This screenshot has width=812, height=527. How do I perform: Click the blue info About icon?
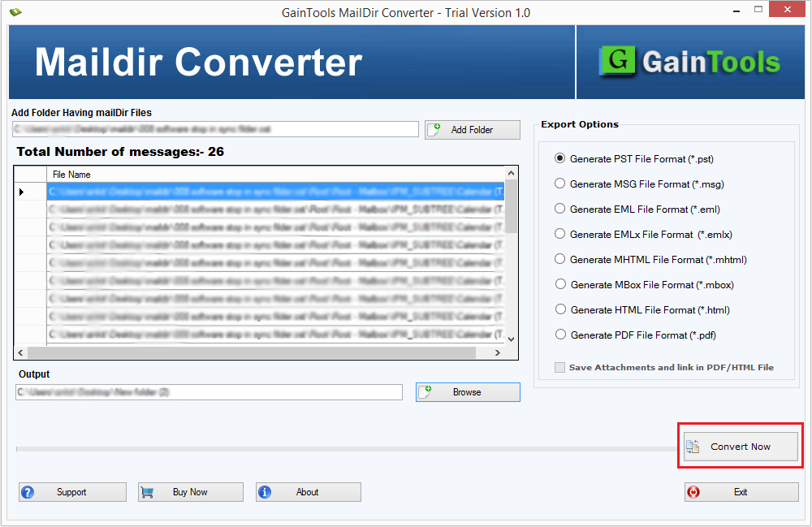(x=265, y=492)
